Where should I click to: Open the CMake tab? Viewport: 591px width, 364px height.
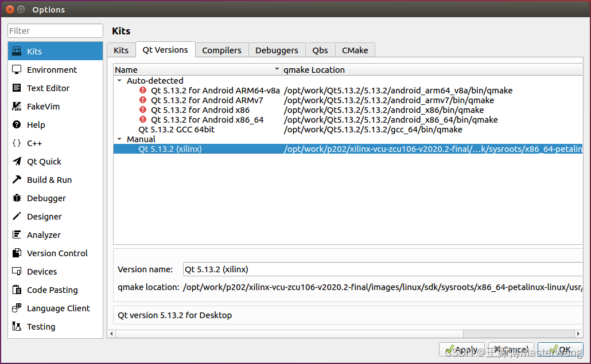[x=355, y=50]
